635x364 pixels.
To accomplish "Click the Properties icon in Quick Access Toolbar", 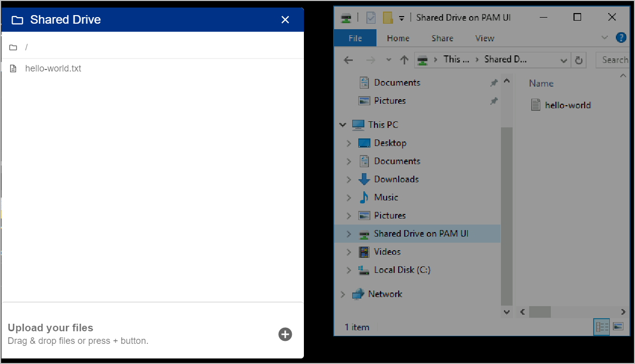I will click(x=371, y=17).
